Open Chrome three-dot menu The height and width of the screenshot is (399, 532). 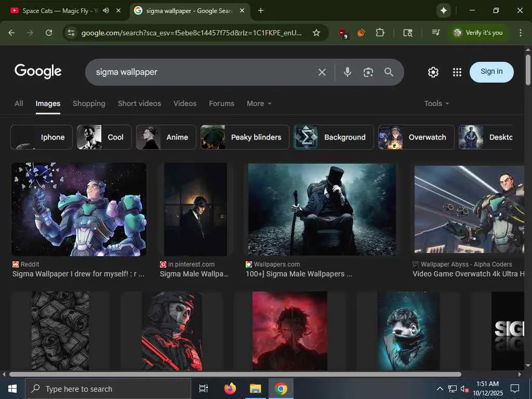(x=521, y=33)
